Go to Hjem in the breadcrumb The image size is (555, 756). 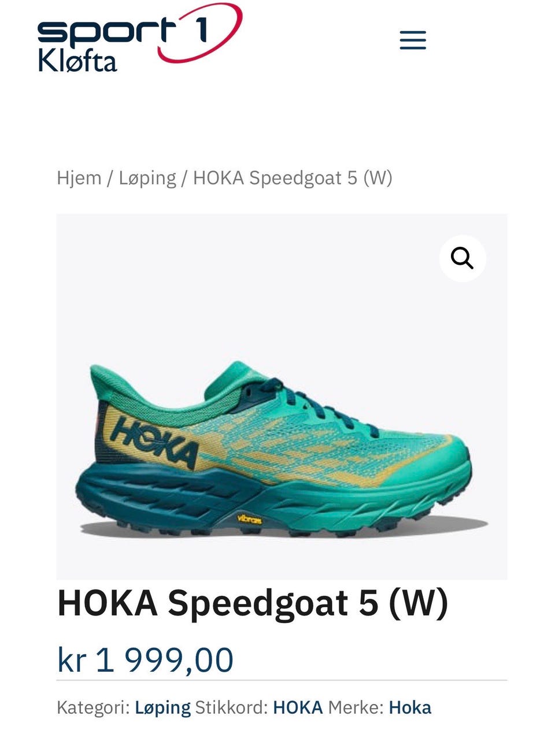point(79,177)
